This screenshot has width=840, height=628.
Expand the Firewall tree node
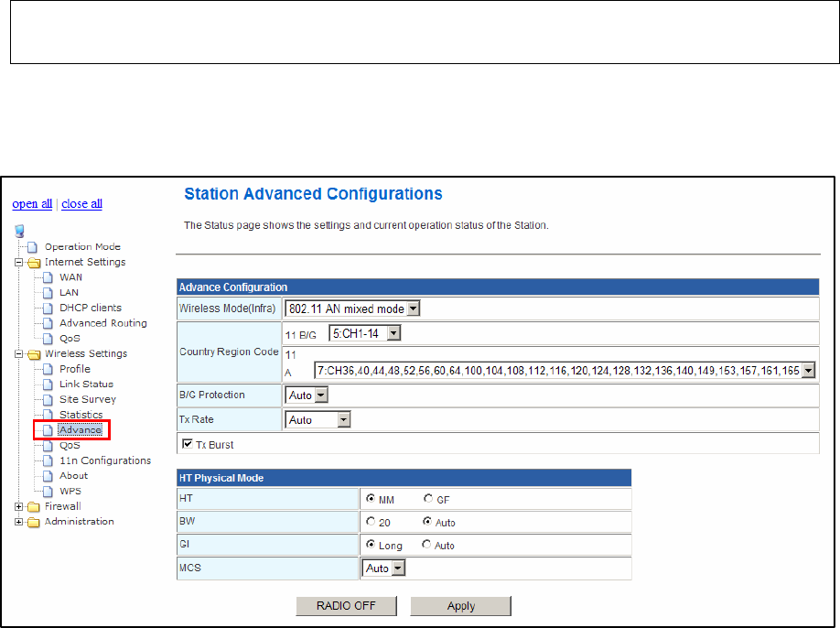coord(18,507)
